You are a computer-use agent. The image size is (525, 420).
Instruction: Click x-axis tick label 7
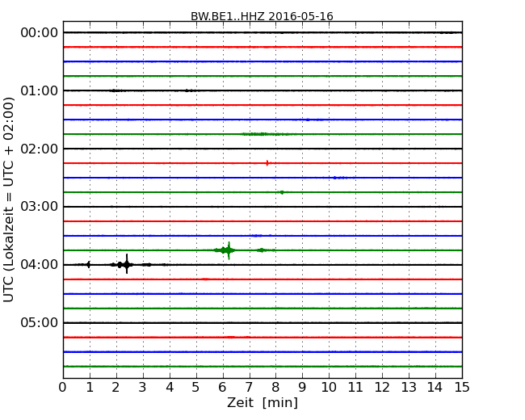pyautogui.click(x=249, y=388)
